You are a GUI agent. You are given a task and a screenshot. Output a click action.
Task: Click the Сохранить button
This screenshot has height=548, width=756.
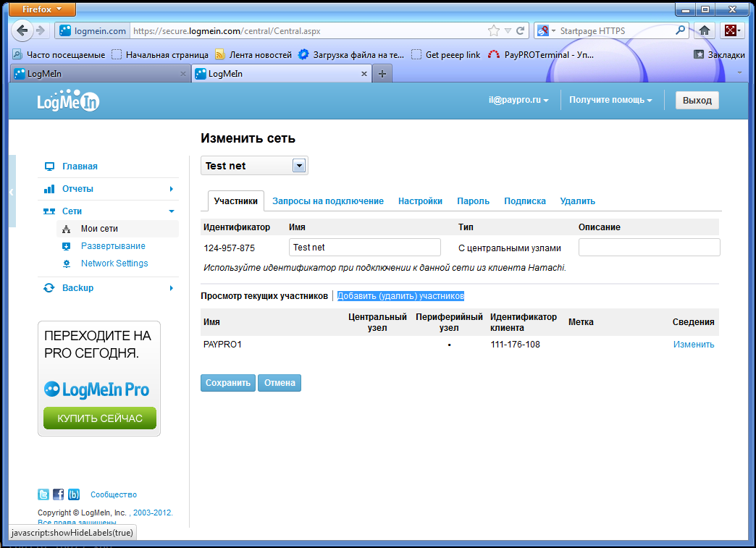coord(227,383)
